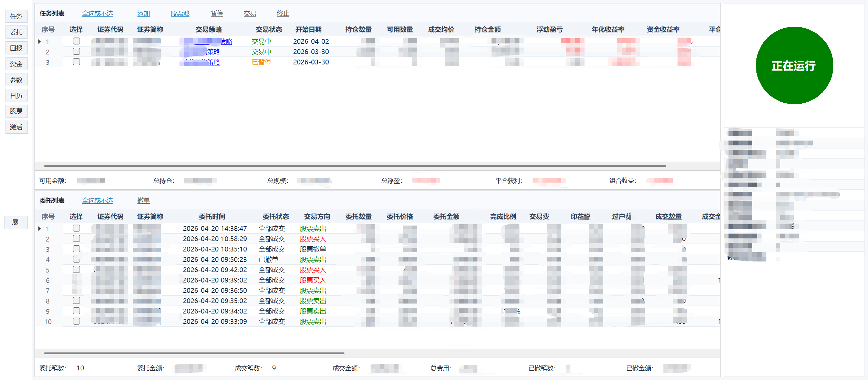Open the 任务 sidebar section
This screenshot has height=380, width=868.
(x=16, y=16)
